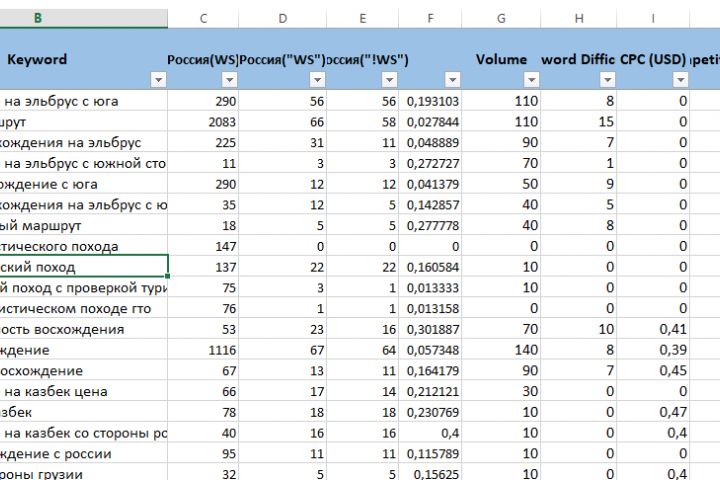Click cell with value 0,041379
The image size is (720, 480).
430,184
